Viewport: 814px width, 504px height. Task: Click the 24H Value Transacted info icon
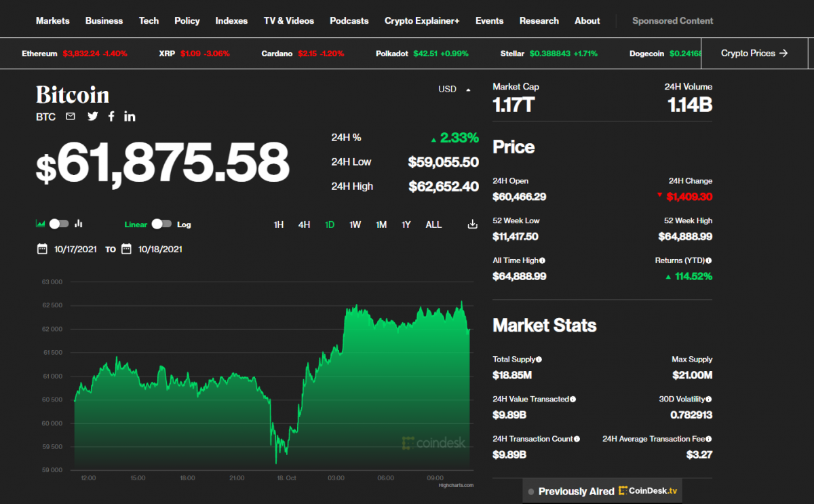[573, 400]
